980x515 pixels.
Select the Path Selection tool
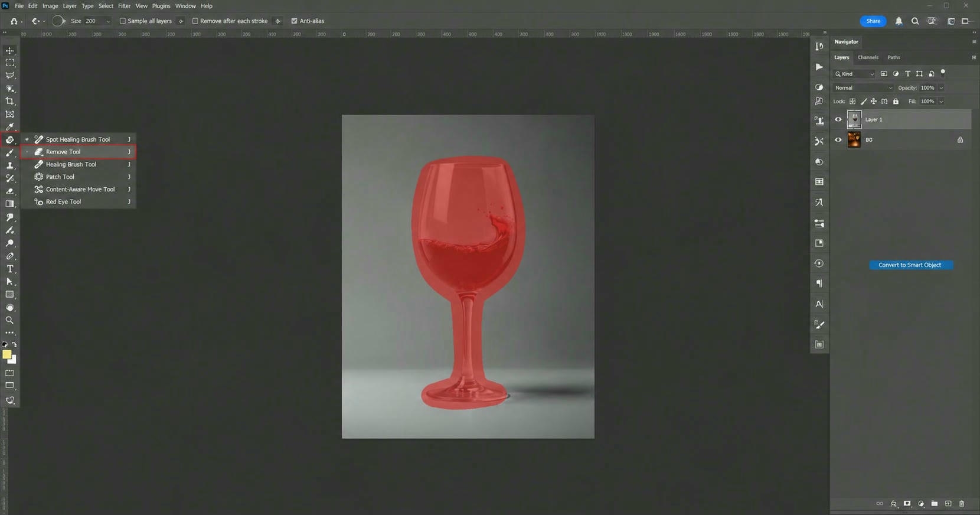[10, 282]
